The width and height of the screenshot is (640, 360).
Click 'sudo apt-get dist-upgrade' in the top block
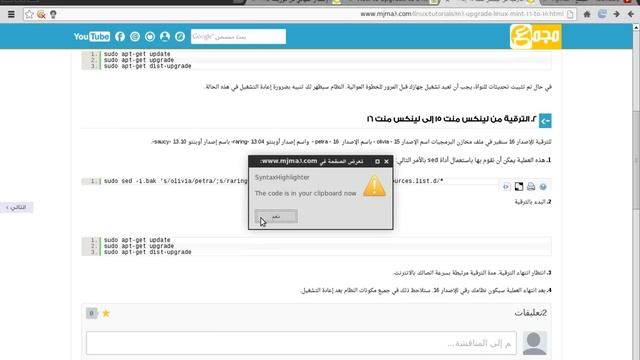pyautogui.click(x=147, y=66)
